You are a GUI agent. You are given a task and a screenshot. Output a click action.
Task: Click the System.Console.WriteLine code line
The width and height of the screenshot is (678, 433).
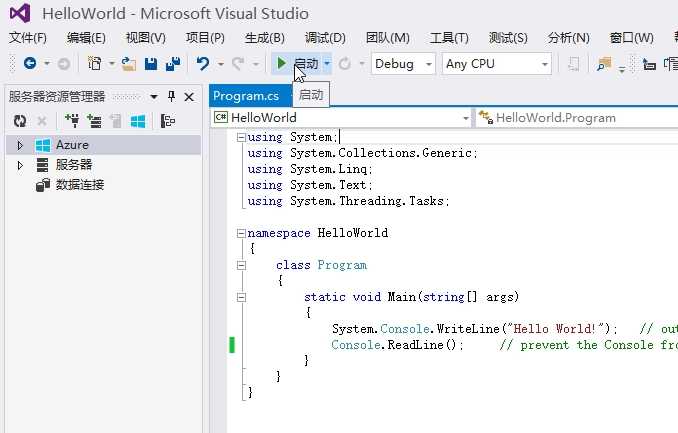(x=475, y=329)
